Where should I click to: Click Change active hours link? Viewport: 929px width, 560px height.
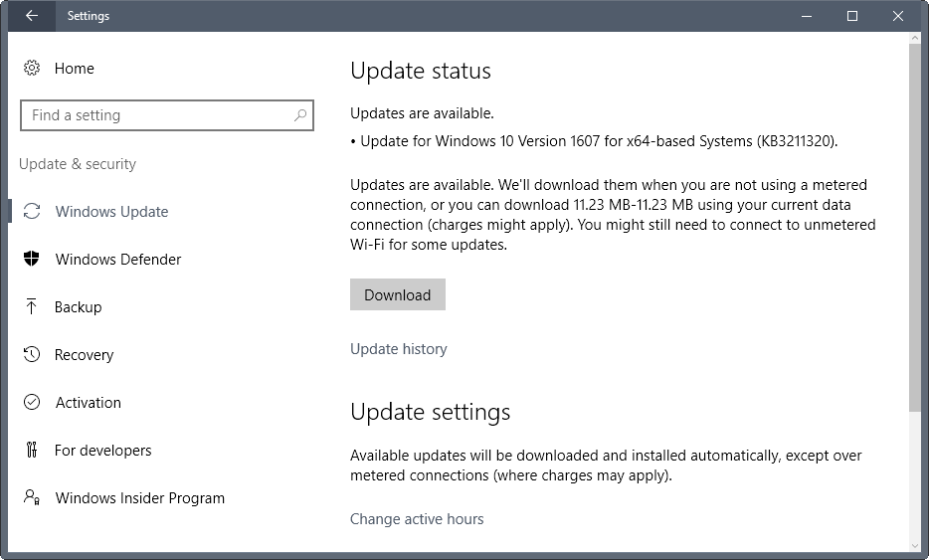[417, 519]
